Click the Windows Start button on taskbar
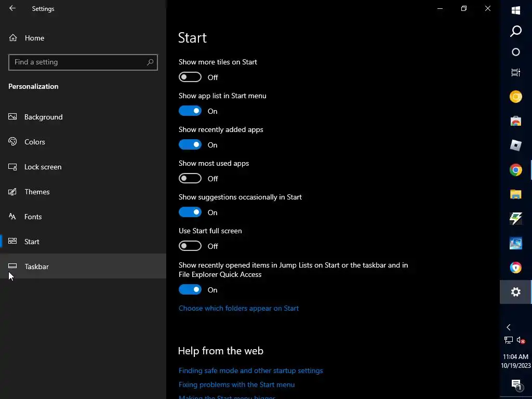 pos(516,10)
